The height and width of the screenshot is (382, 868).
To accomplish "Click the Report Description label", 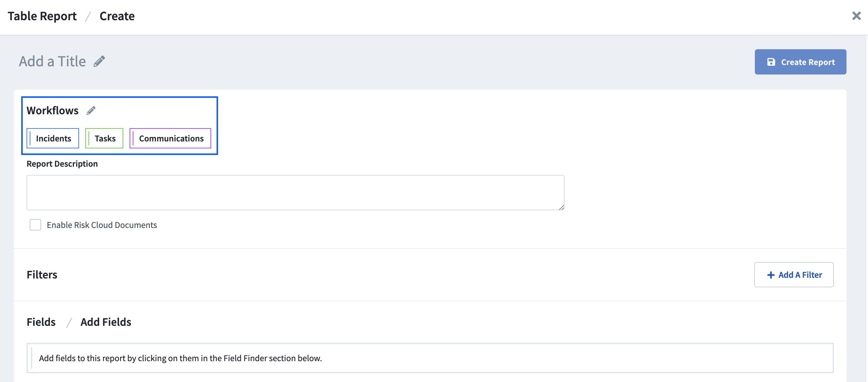I will [x=62, y=164].
